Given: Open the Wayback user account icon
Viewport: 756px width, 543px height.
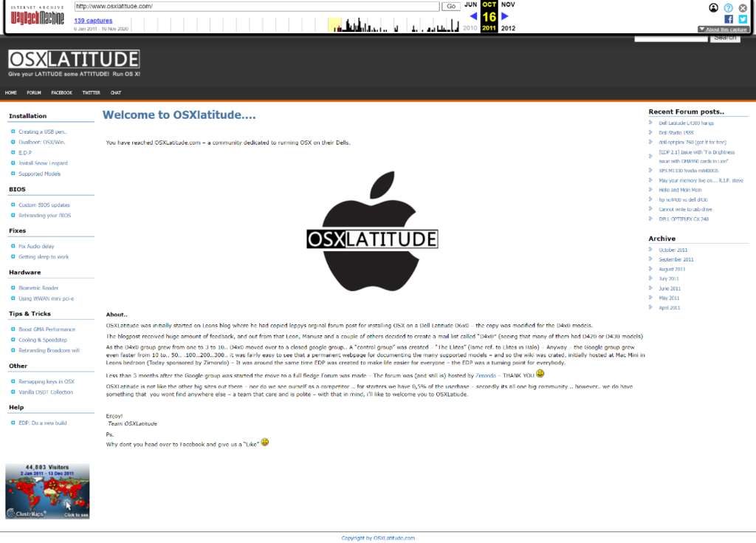Looking at the screenshot, I should pyautogui.click(x=713, y=7).
